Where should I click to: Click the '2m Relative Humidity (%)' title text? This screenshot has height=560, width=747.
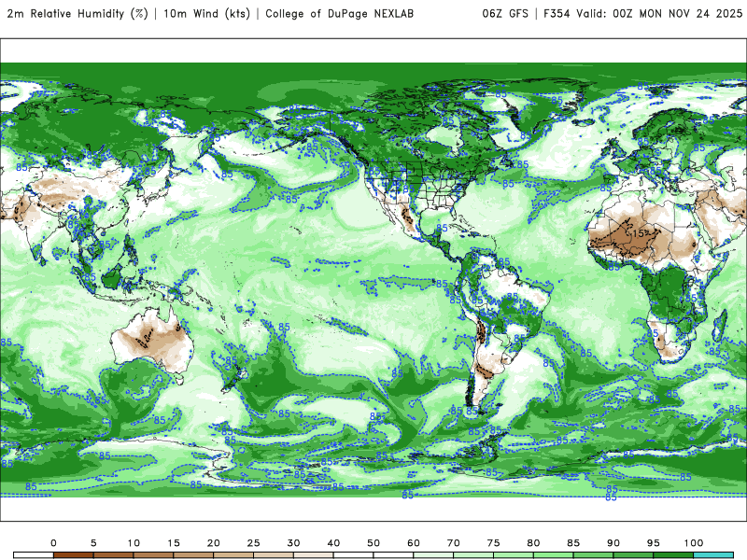click(78, 14)
